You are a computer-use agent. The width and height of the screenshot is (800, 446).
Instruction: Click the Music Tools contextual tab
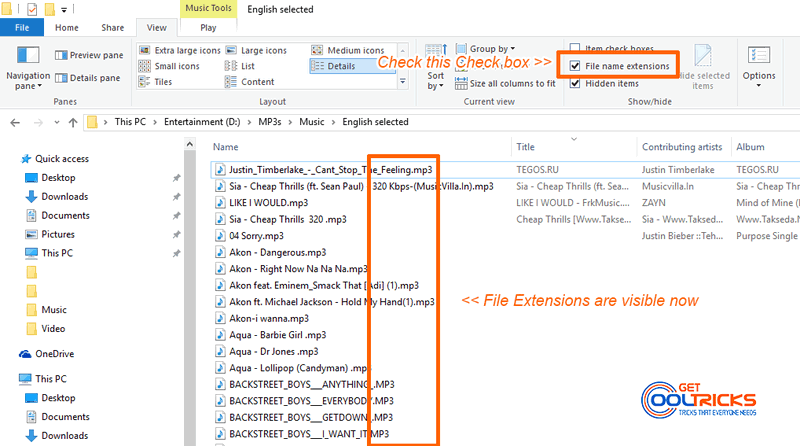[208, 8]
